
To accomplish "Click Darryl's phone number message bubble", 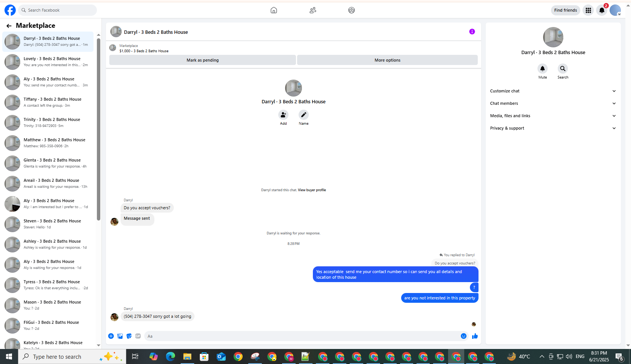I will click(157, 316).
